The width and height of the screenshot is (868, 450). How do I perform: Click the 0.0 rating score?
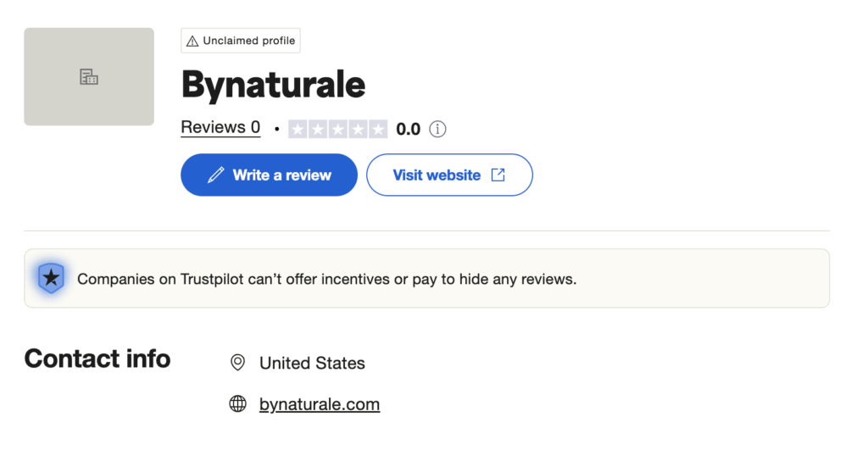pos(408,130)
